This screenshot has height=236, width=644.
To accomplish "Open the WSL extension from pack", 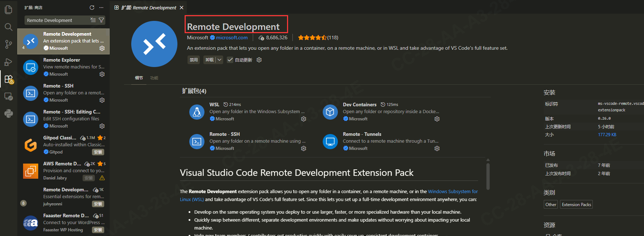I will [x=214, y=104].
